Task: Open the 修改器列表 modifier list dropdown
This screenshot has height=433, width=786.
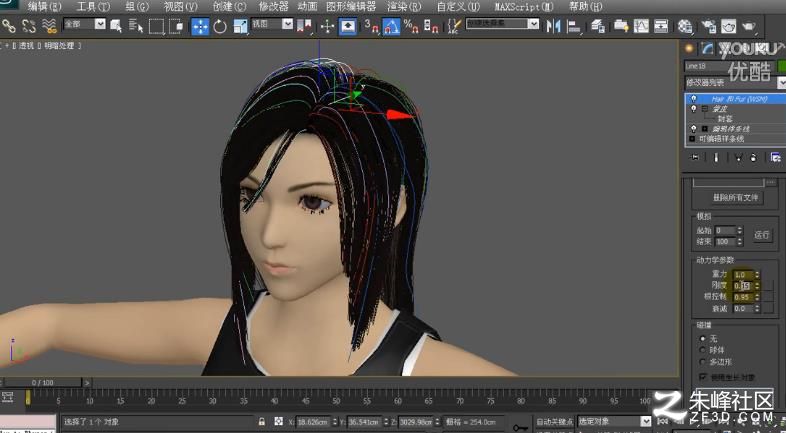Action: point(735,82)
